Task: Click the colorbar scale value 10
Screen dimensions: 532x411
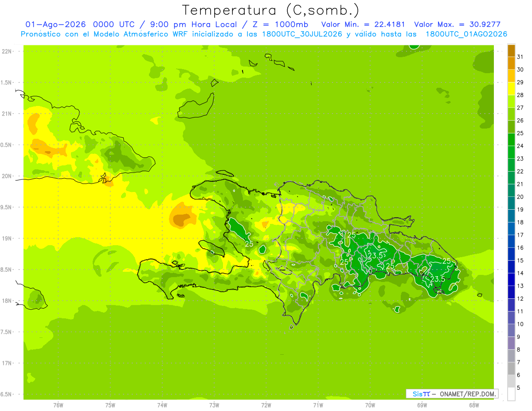Action: (520, 324)
